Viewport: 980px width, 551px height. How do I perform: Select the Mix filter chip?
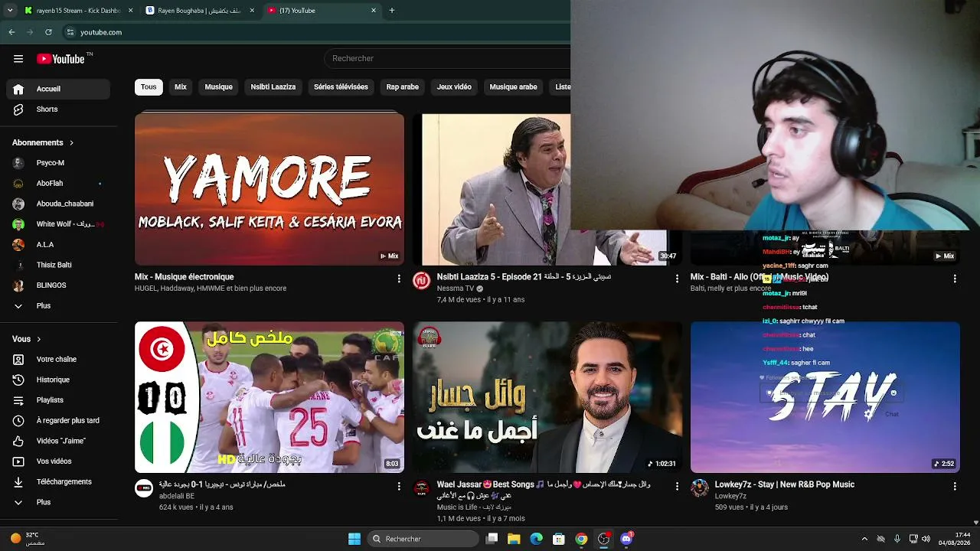(181, 87)
